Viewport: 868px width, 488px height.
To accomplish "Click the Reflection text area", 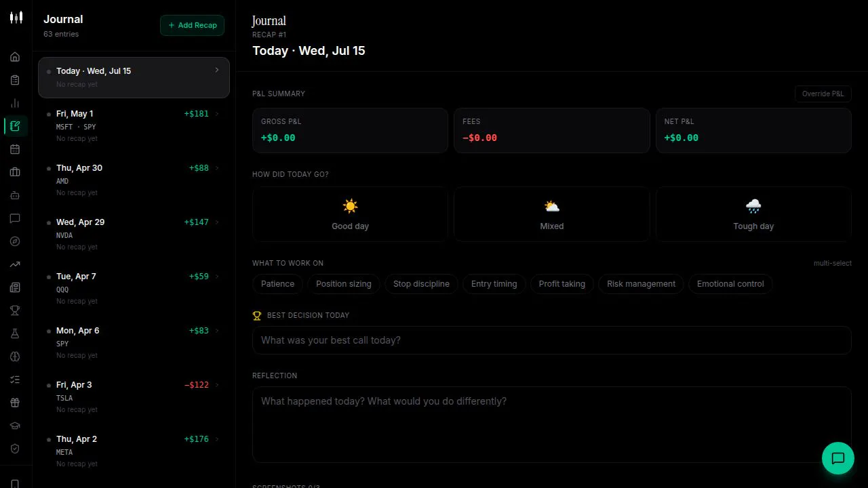I will 551,424.
